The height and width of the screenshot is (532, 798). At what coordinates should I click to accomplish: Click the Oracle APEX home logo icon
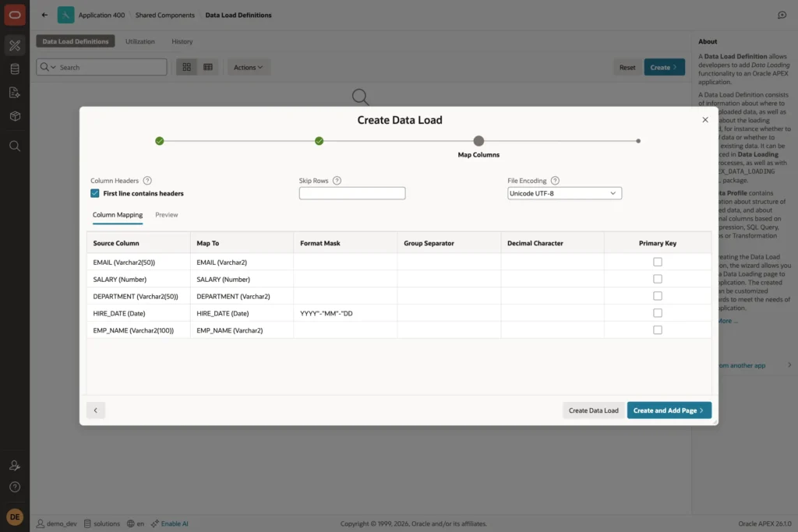point(15,15)
